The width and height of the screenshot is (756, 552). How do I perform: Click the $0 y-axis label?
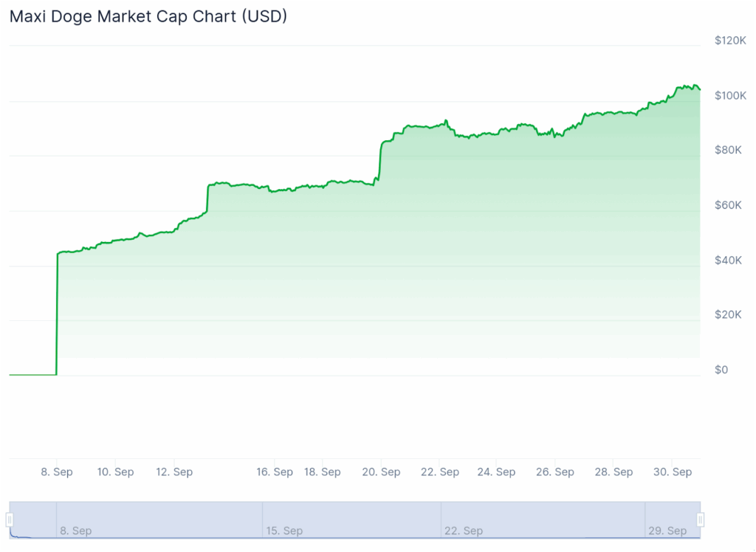tap(721, 370)
